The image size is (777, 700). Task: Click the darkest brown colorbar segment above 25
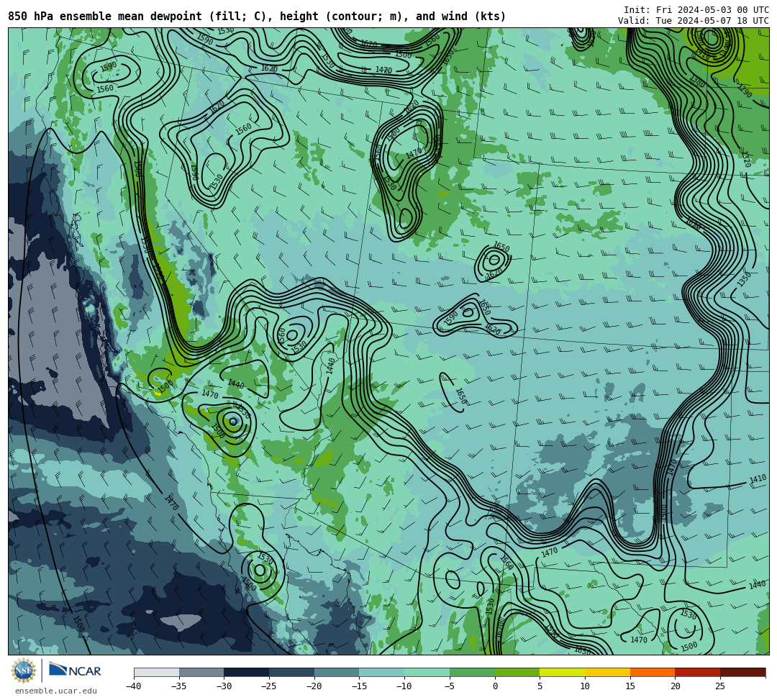(x=742, y=672)
